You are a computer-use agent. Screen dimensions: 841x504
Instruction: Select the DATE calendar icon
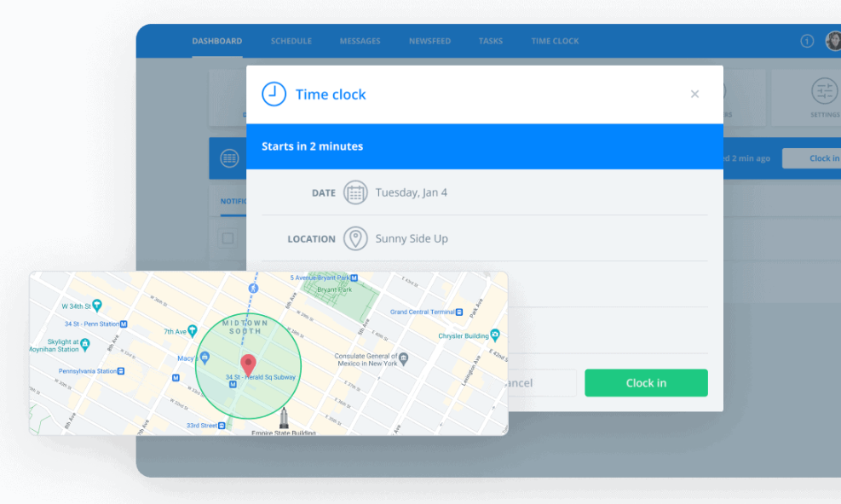point(354,192)
